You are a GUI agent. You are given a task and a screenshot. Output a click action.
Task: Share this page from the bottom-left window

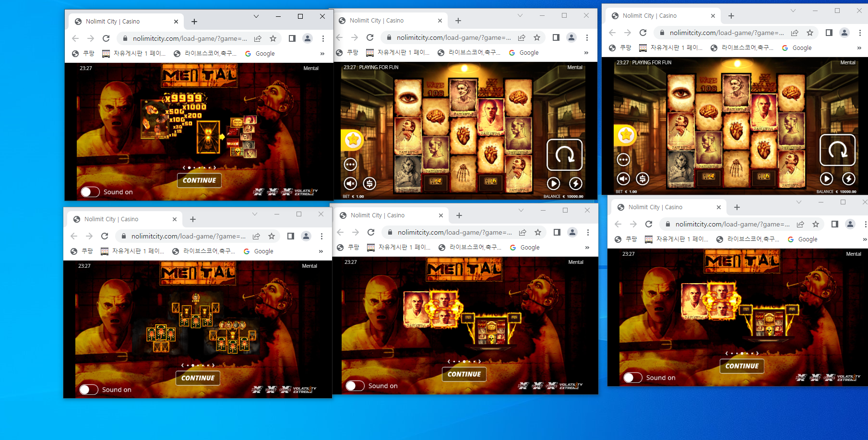pyautogui.click(x=256, y=236)
